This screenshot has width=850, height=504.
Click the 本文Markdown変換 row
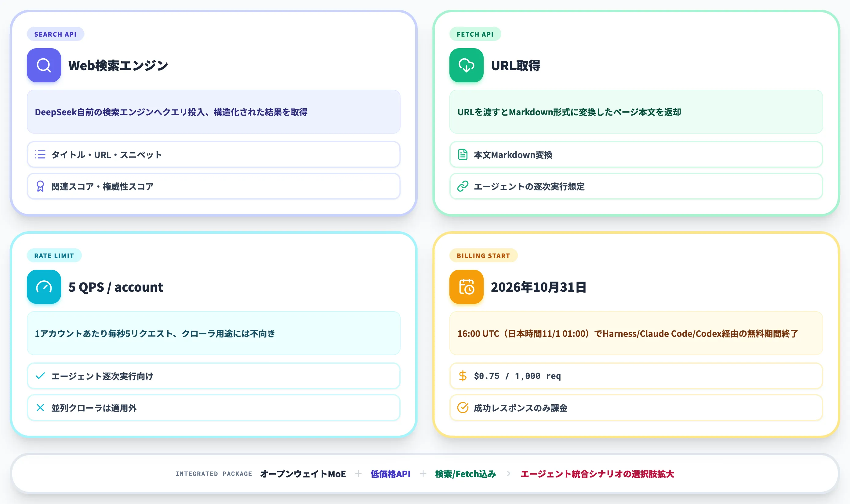pyautogui.click(x=636, y=155)
